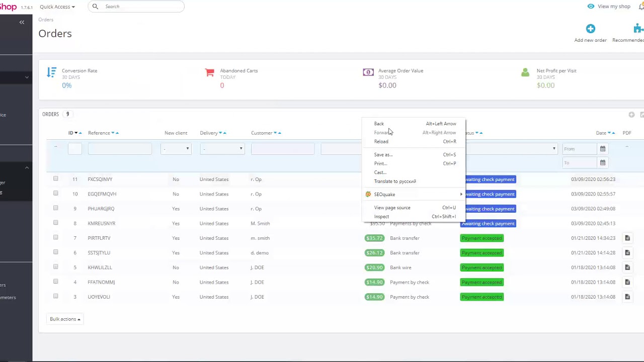The height and width of the screenshot is (362, 644).
Task: Select checkbox for order 10
Action: (x=56, y=193)
